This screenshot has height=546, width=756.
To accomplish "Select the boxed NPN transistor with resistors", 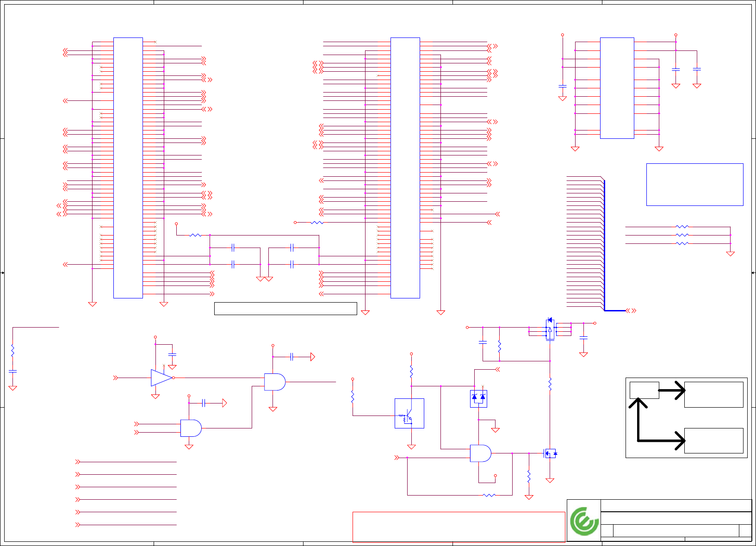I will [x=409, y=413].
